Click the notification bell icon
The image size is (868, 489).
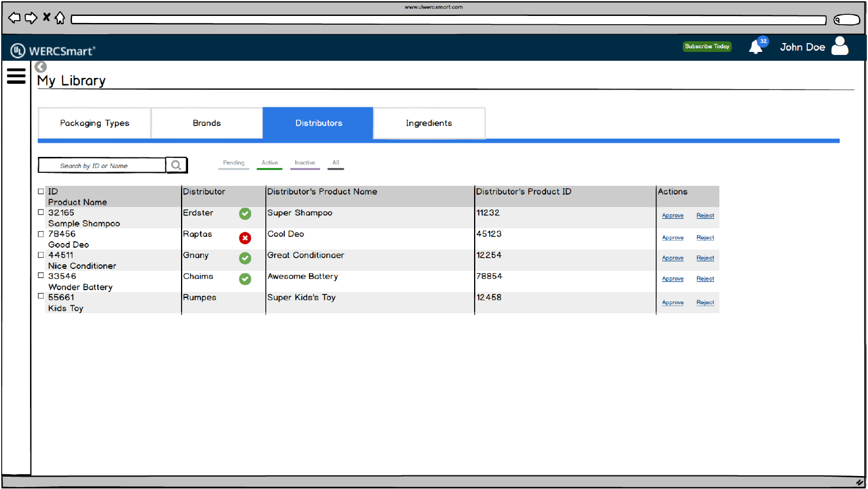click(x=755, y=47)
